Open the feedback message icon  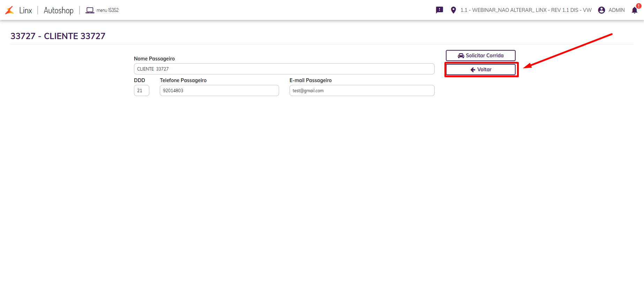(439, 10)
